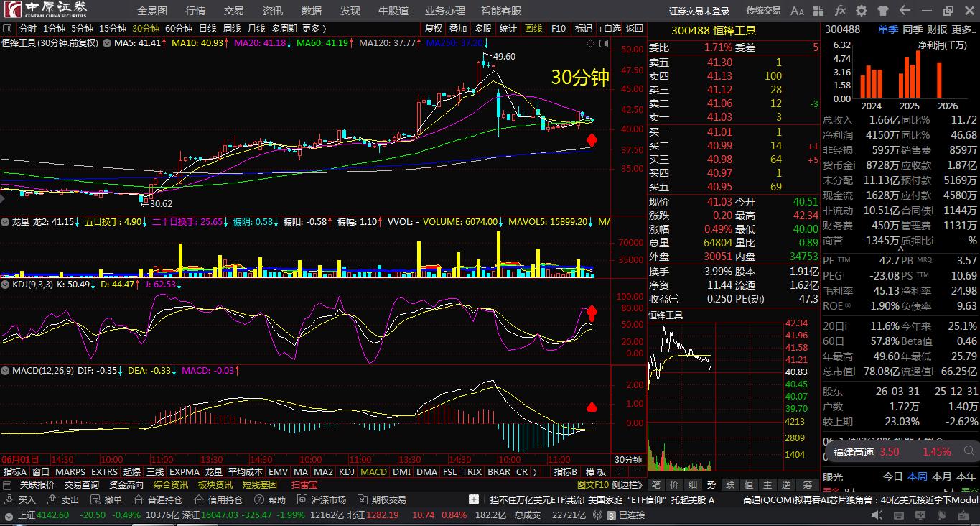Screen dimensions: 980x526
Task: Expand more indicators arrow after CR tab
Action: point(534,472)
